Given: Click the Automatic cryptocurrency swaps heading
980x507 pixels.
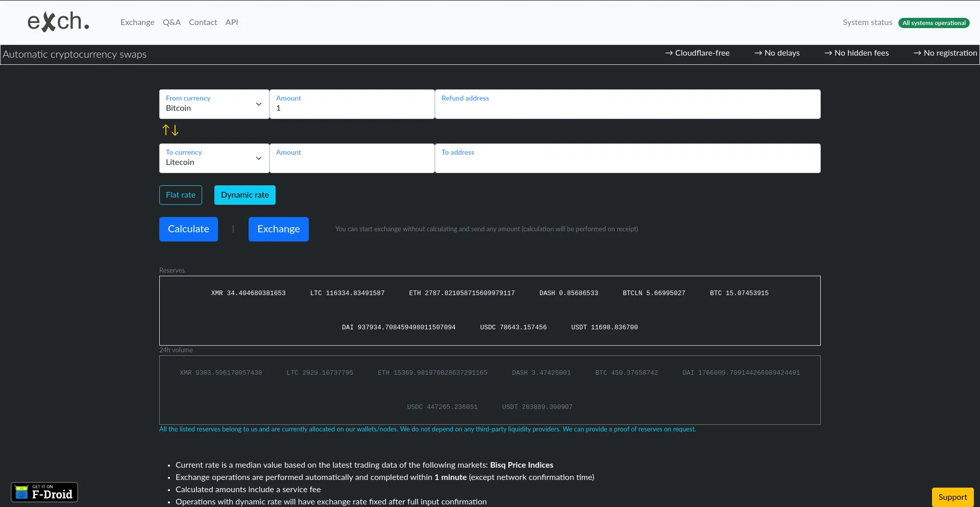Looking at the screenshot, I should (x=75, y=55).
